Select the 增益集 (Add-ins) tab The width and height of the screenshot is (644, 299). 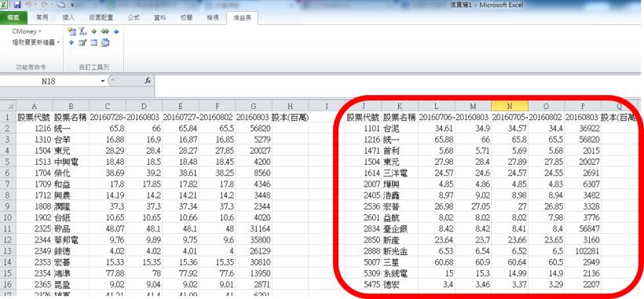[x=243, y=17]
